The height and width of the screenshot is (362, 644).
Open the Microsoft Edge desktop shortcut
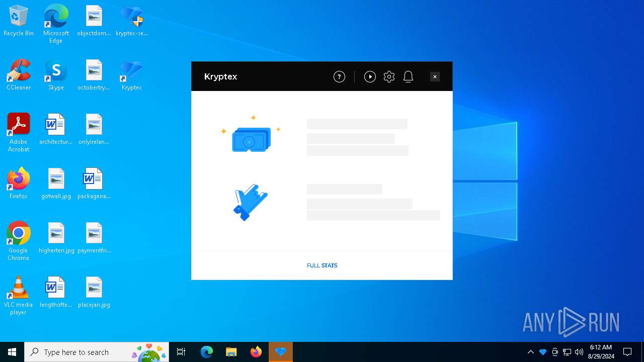(56, 24)
